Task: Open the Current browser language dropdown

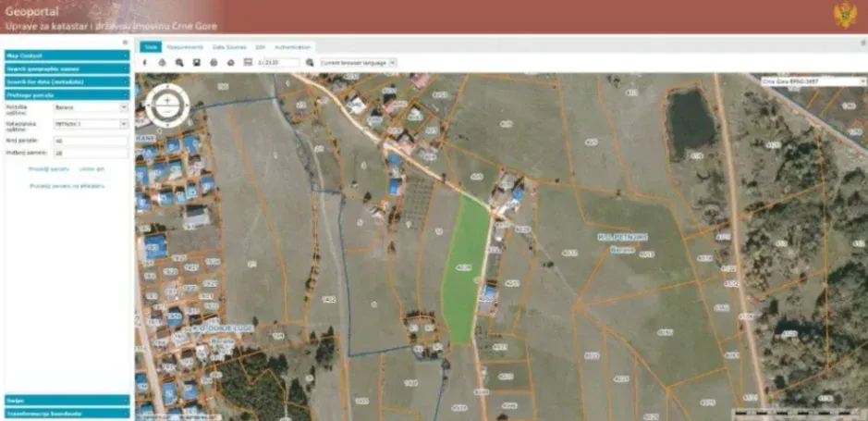Action: [358, 63]
